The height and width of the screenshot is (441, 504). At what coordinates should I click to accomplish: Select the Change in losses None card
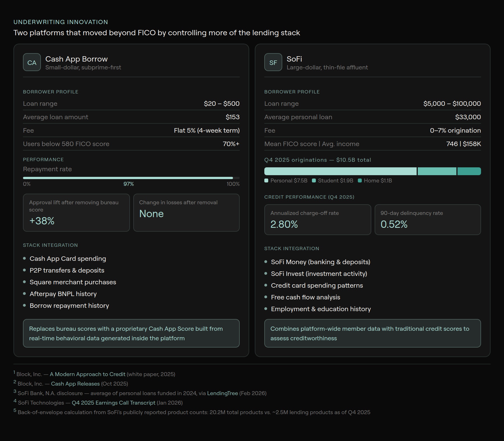(186, 213)
